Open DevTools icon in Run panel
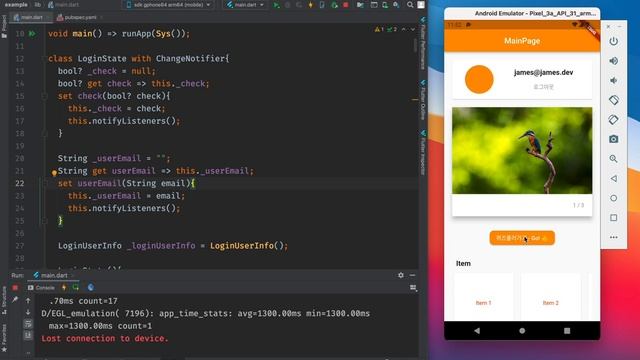The height and width of the screenshot is (360, 640). tap(91, 288)
